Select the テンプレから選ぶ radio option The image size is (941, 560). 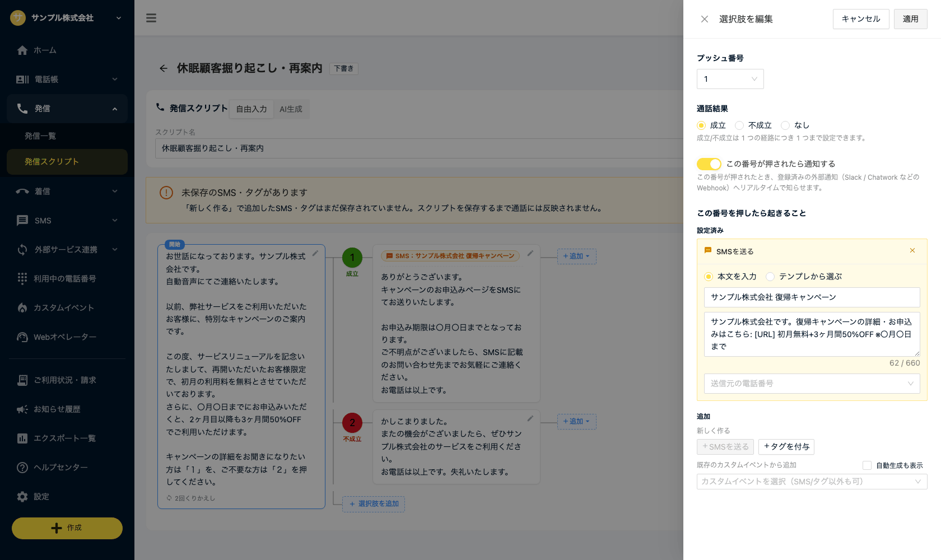(770, 277)
